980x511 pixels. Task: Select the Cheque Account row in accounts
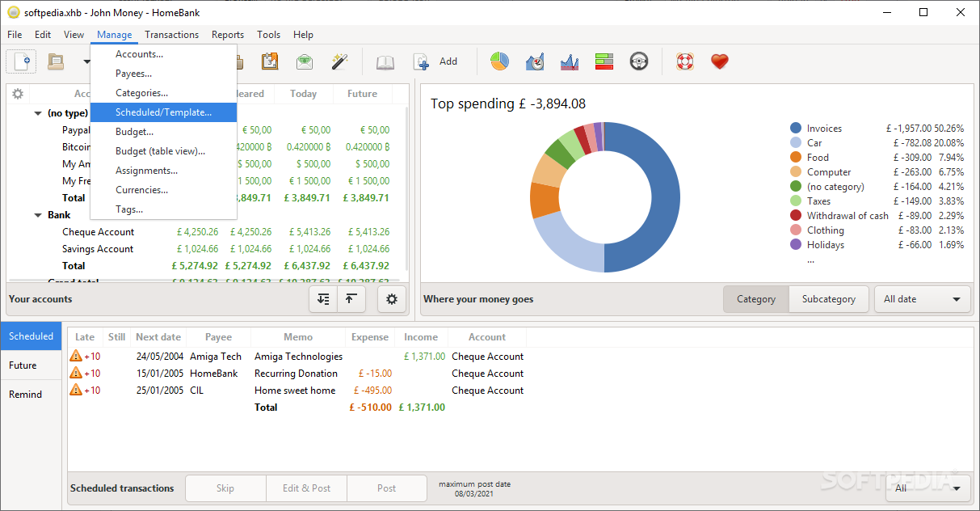coord(208,232)
